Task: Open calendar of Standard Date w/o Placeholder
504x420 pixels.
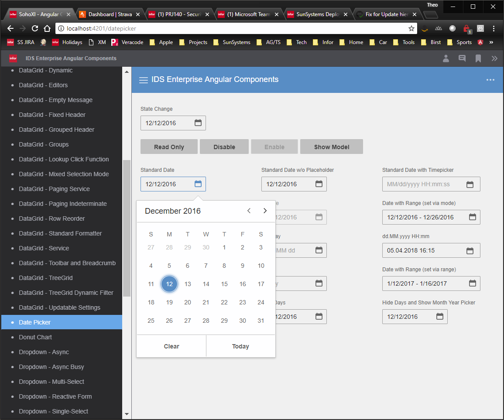Action: pyautogui.click(x=319, y=184)
